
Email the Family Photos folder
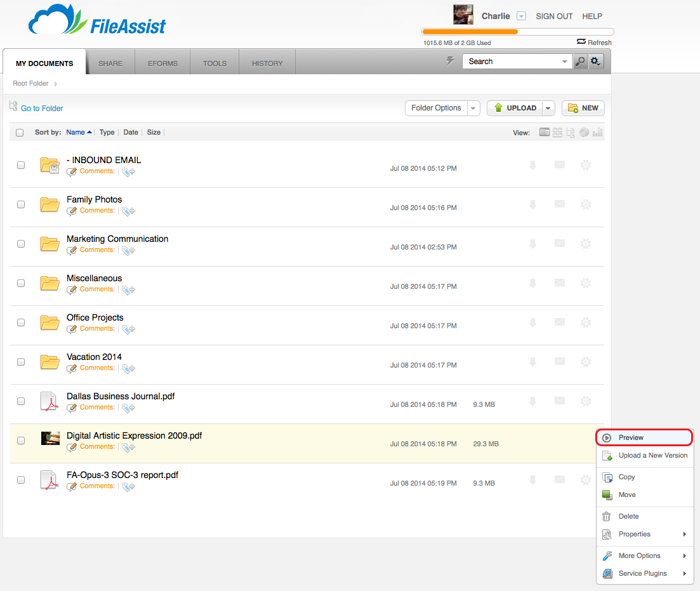[559, 204]
